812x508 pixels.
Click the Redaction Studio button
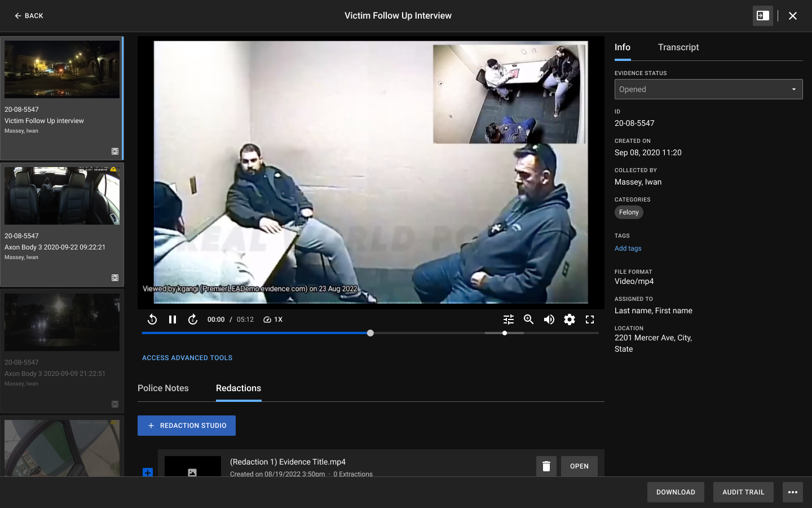click(x=187, y=426)
